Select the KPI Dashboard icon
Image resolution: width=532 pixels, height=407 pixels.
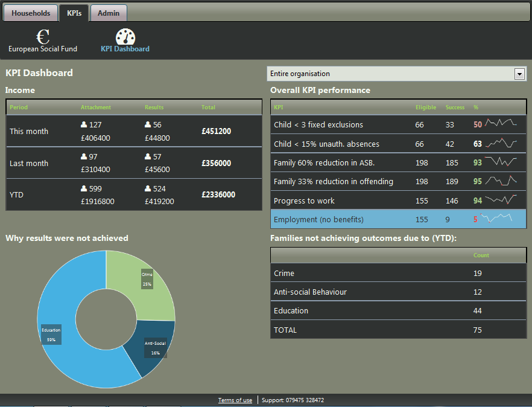(125, 36)
